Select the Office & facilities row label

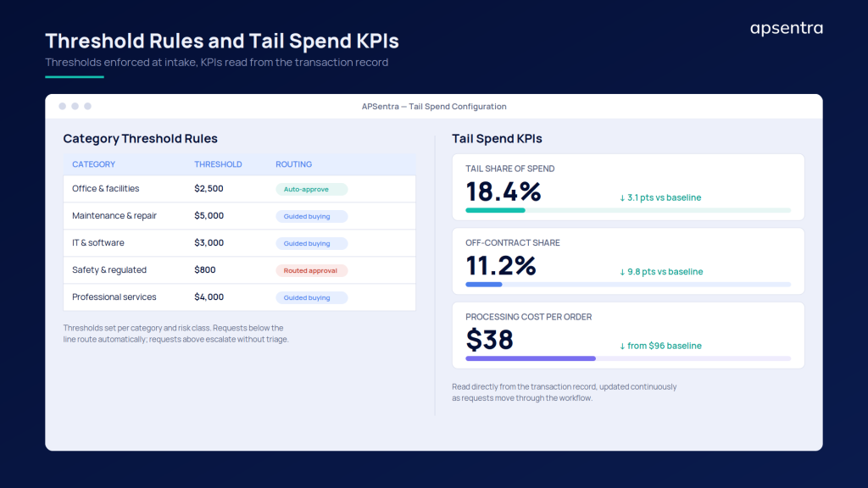106,189
